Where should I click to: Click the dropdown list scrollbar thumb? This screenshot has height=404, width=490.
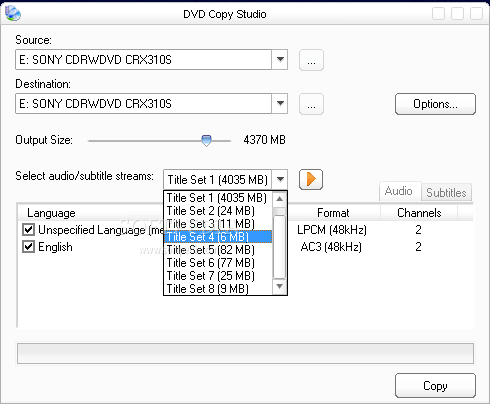point(279,247)
